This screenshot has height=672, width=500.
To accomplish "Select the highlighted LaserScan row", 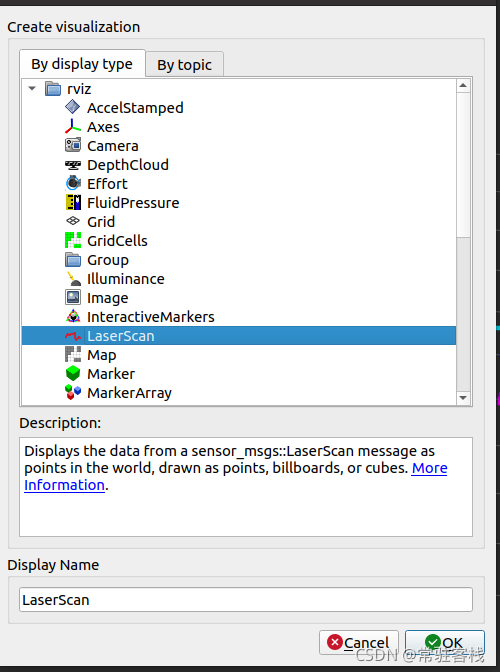I will 239,336.
